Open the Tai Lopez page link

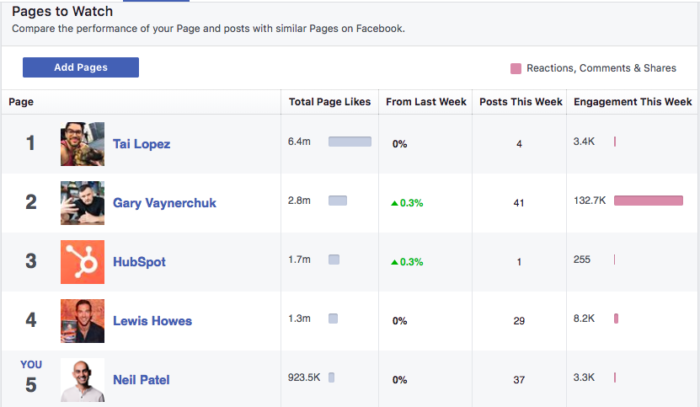point(142,144)
